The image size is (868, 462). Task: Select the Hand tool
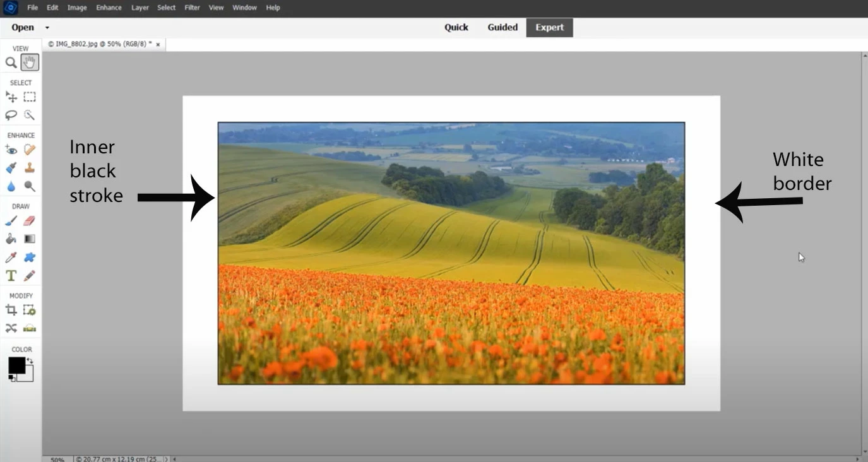(30, 62)
